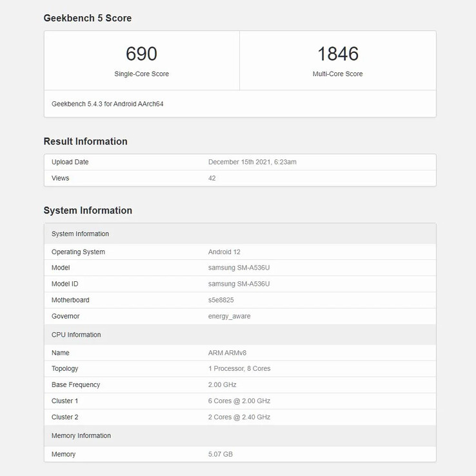Click the Base Frequency value 2.00 GHz
This screenshot has width=476, height=476.
tap(223, 384)
